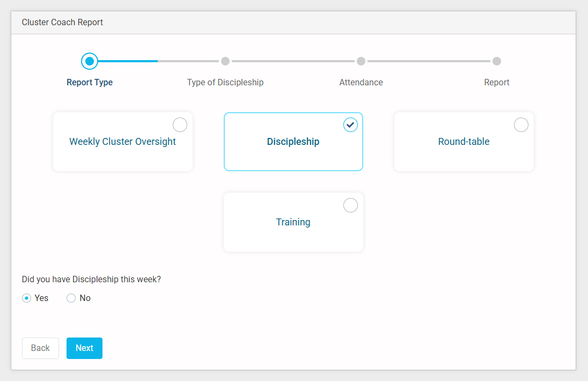
Task: Click the final Report step dot
Action: pyautogui.click(x=497, y=61)
